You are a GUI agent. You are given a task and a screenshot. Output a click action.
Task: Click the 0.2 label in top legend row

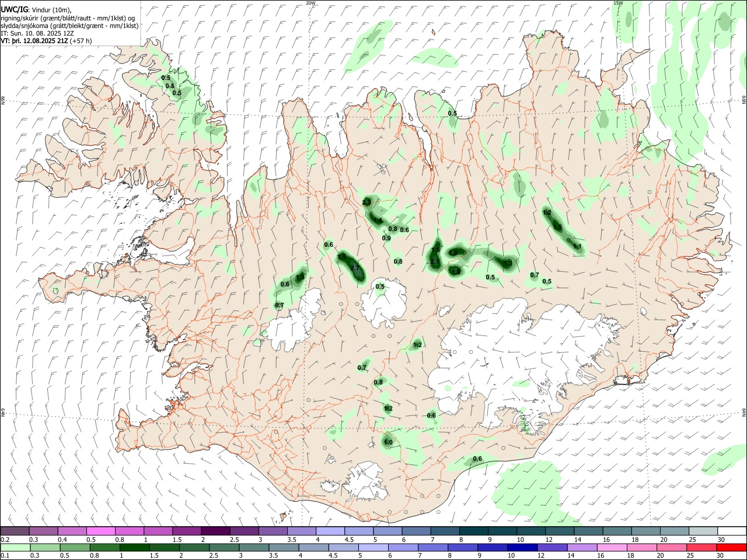5,540
